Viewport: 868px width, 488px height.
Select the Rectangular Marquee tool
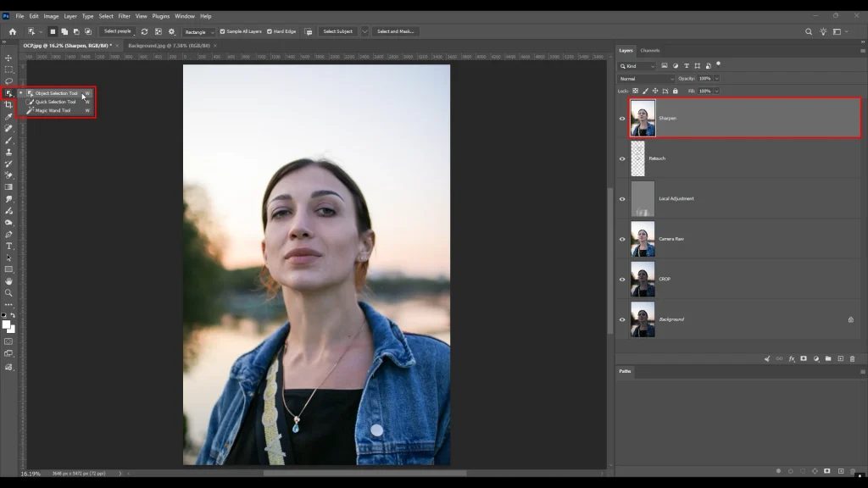pyautogui.click(x=8, y=69)
